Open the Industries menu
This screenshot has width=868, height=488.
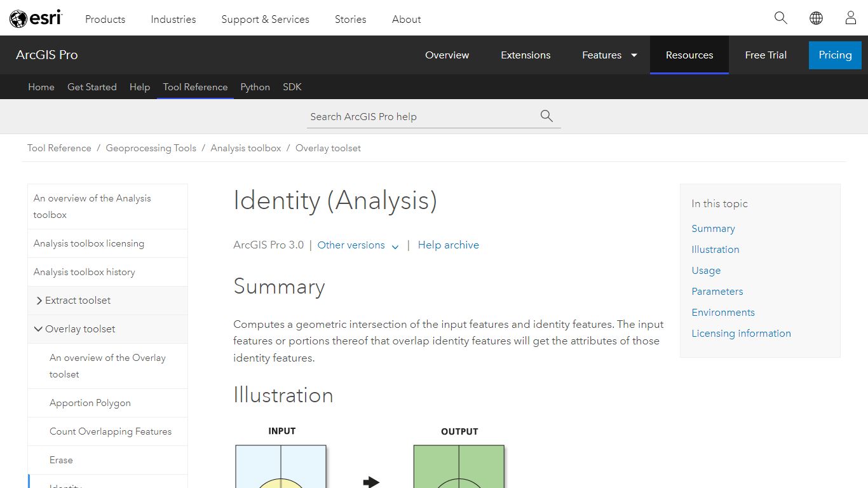point(173,19)
